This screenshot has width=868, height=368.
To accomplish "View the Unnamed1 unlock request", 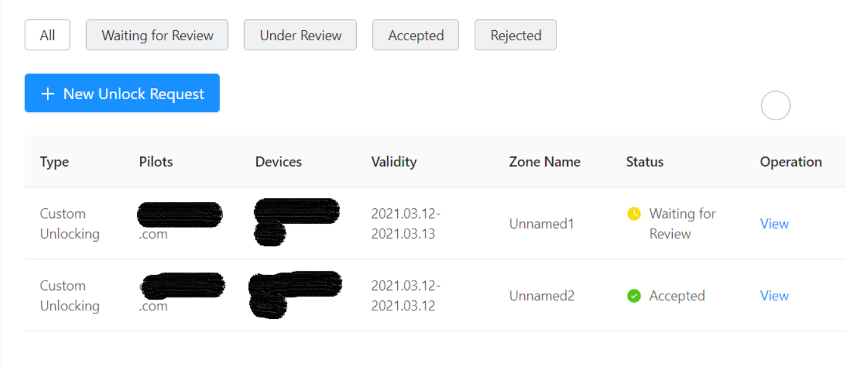I will pos(774,224).
